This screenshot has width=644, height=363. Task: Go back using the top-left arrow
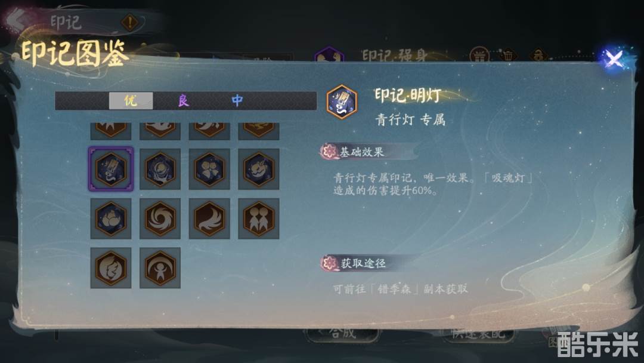(x=17, y=20)
